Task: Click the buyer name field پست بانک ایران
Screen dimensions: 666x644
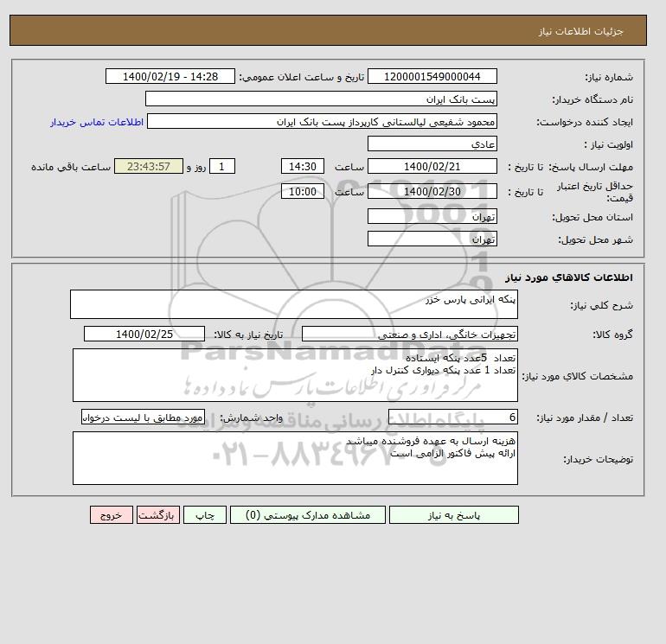Action: [321, 99]
